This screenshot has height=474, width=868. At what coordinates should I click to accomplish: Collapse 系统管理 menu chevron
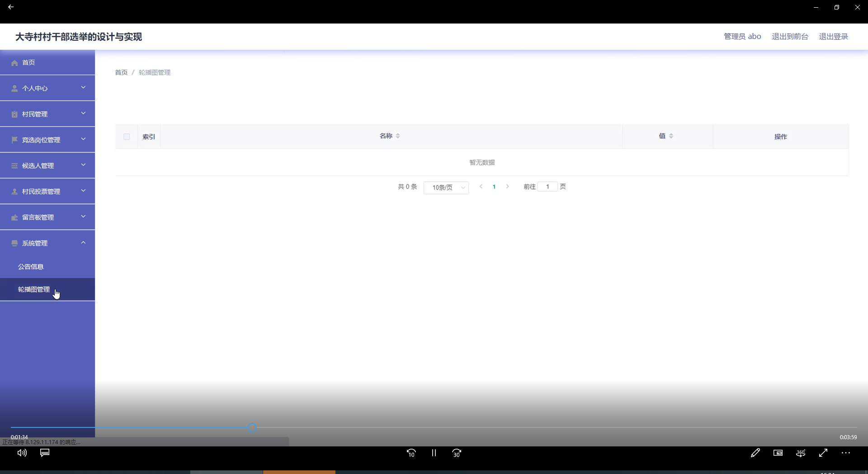tap(83, 242)
